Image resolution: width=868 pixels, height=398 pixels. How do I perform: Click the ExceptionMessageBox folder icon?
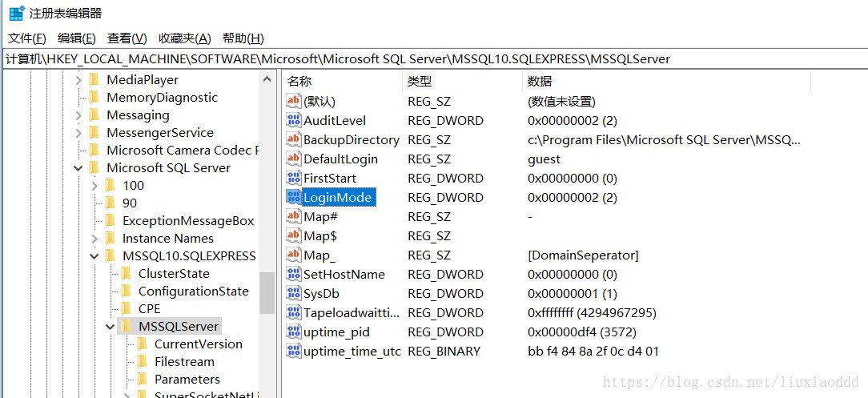click(111, 221)
